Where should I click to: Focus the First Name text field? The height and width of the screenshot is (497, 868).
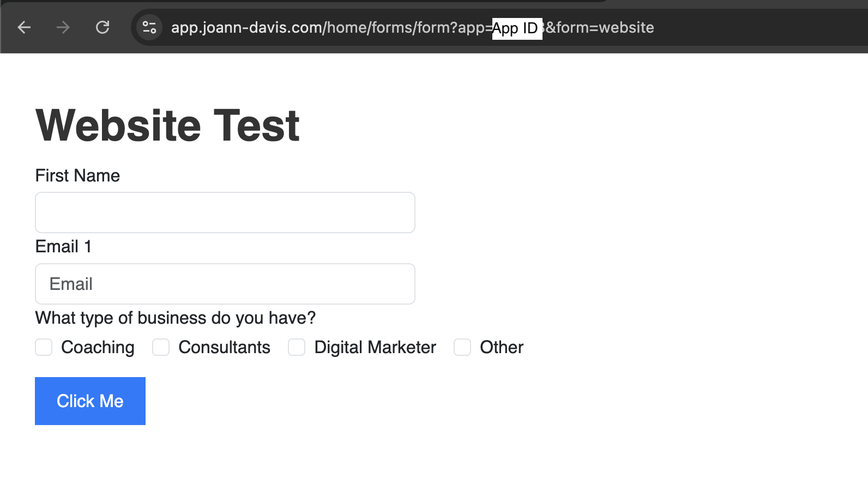tap(225, 213)
